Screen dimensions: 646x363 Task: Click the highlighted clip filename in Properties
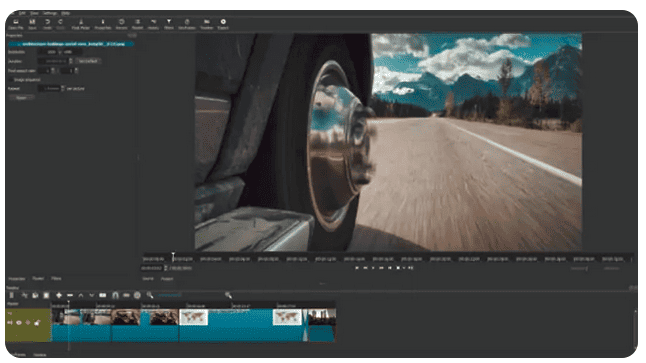[x=71, y=44]
